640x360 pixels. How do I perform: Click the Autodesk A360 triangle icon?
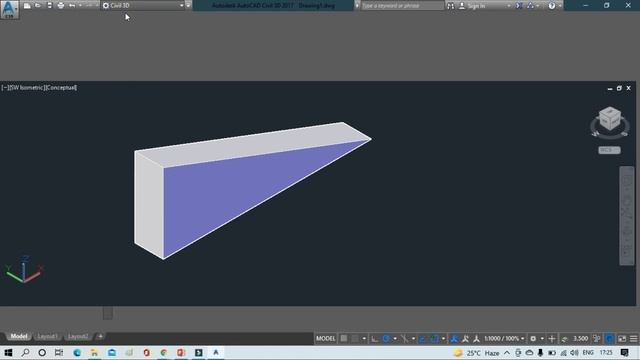point(530,6)
